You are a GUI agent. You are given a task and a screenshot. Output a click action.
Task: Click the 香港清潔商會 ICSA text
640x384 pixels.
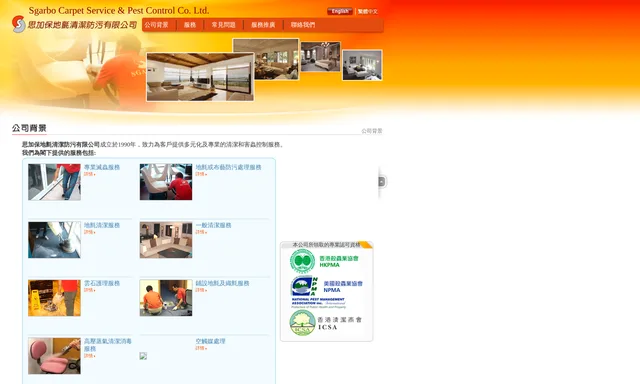tap(340, 323)
